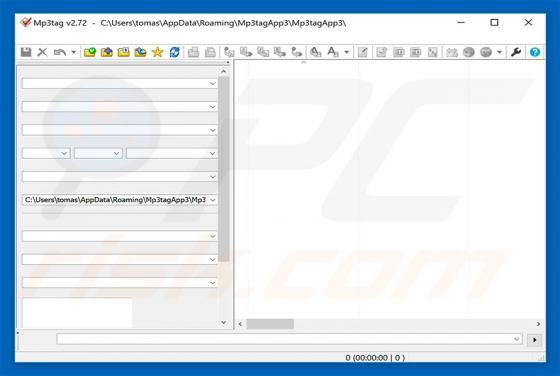Click the filter arrow button right of filter box
Viewport: 560px width, 376px height.
pos(534,340)
